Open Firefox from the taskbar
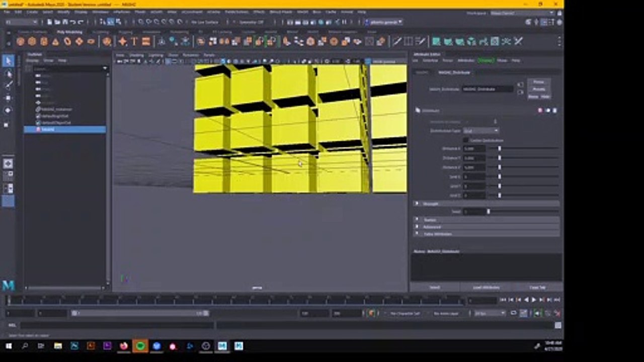 click(x=123, y=346)
